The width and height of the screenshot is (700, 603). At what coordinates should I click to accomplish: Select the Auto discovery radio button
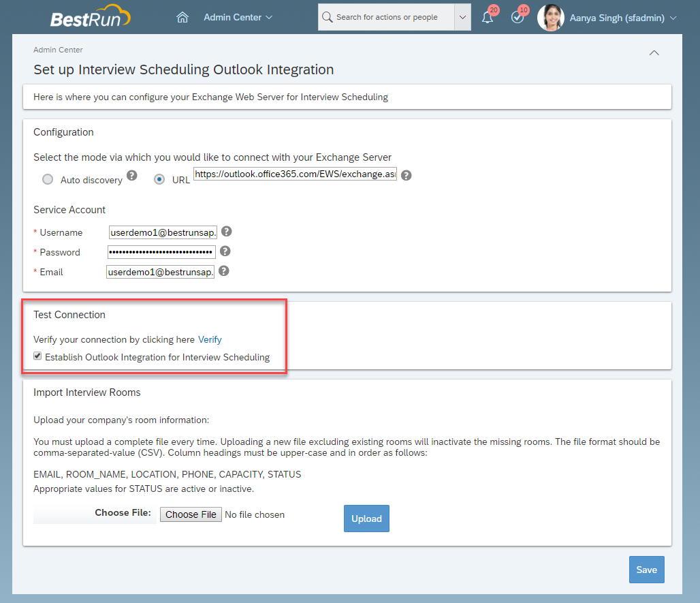pos(47,180)
